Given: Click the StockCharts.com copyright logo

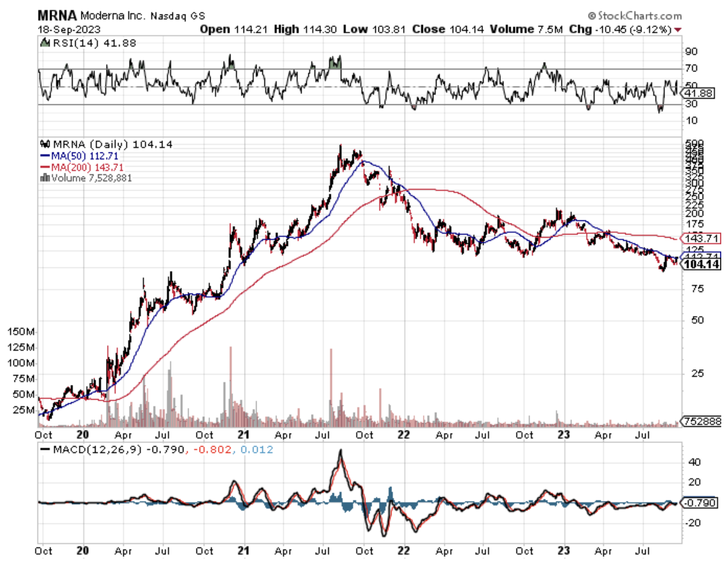Looking at the screenshot, I should tap(635, 16).
